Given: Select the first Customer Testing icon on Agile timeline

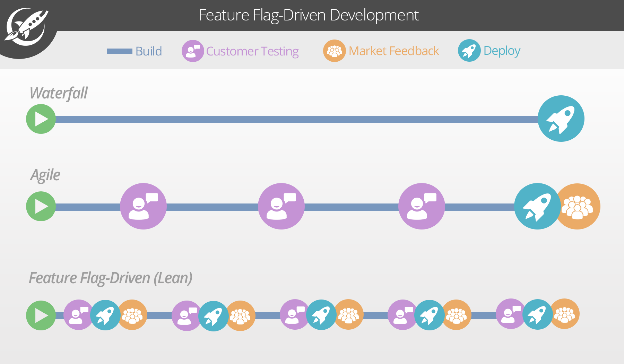Looking at the screenshot, I should (143, 206).
